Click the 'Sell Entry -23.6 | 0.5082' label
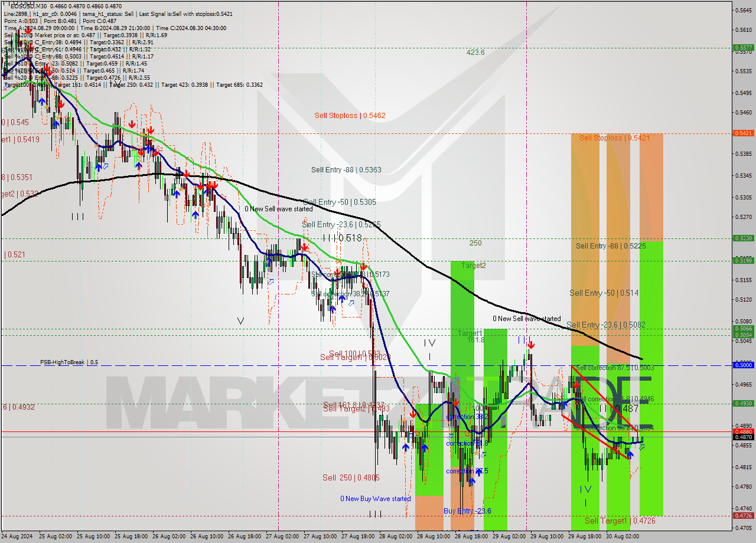The height and width of the screenshot is (543, 756). 605,325
